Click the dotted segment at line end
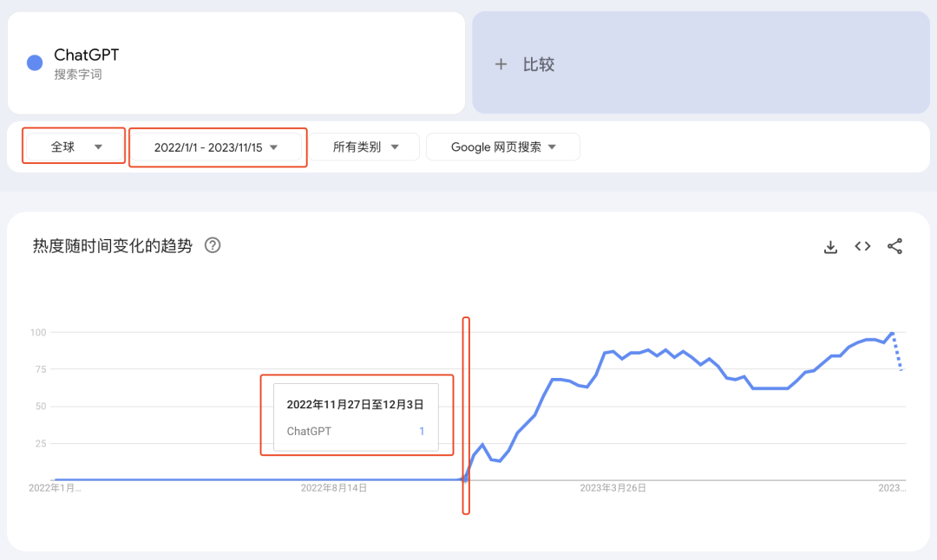This screenshot has height=560, width=937. [x=899, y=353]
